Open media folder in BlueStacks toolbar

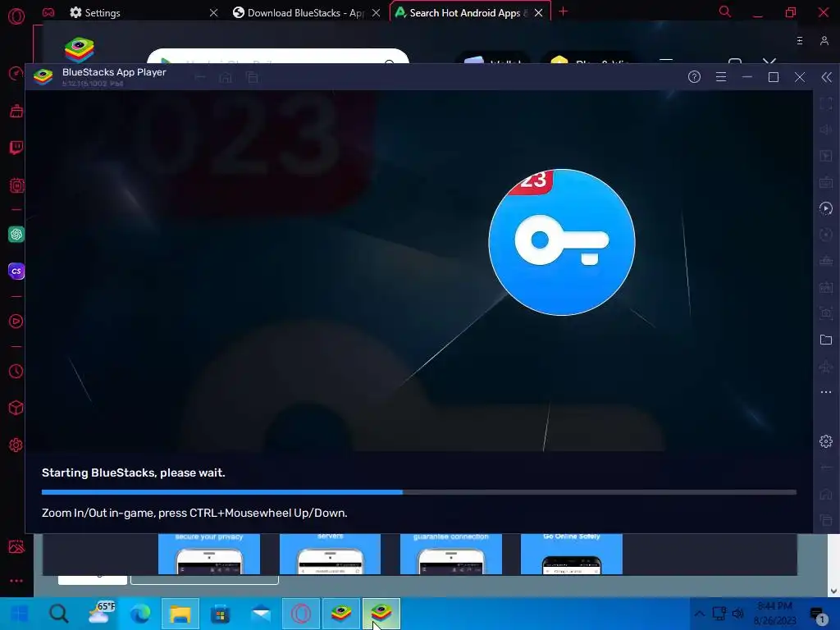click(826, 340)
